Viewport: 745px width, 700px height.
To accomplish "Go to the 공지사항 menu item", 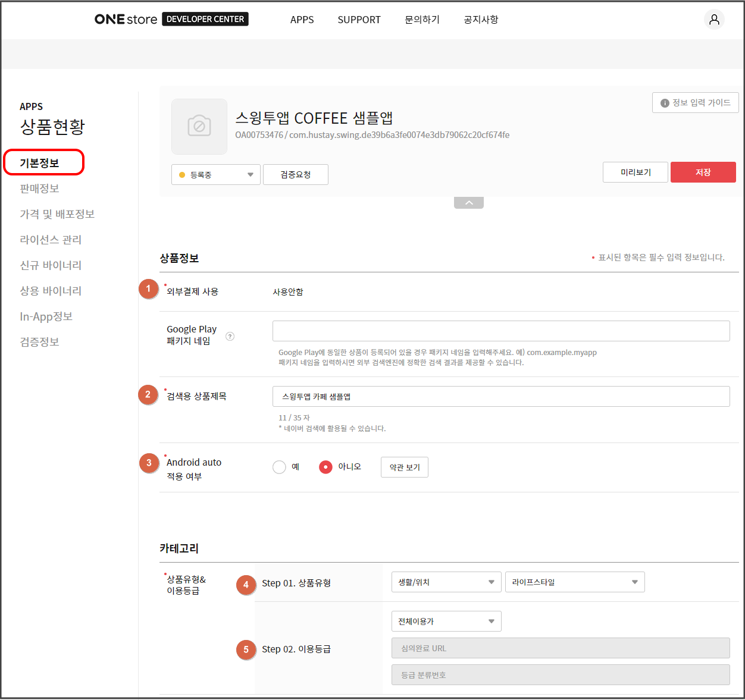I will (481, 19).
